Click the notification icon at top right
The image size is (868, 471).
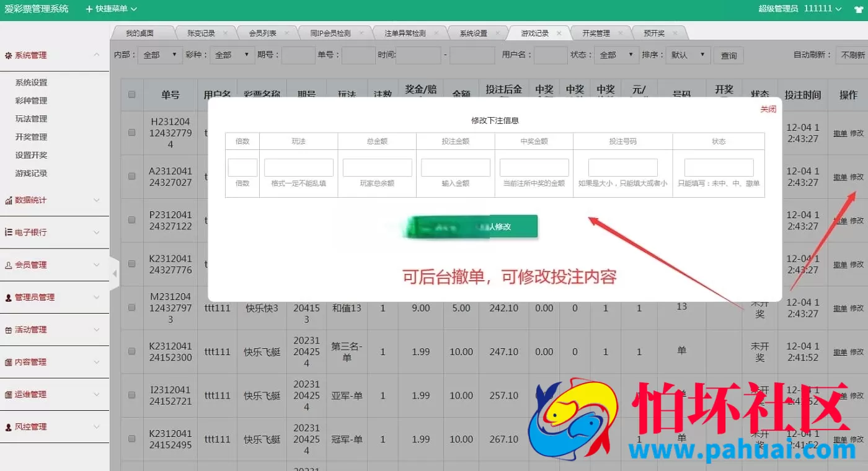(860, 9)
